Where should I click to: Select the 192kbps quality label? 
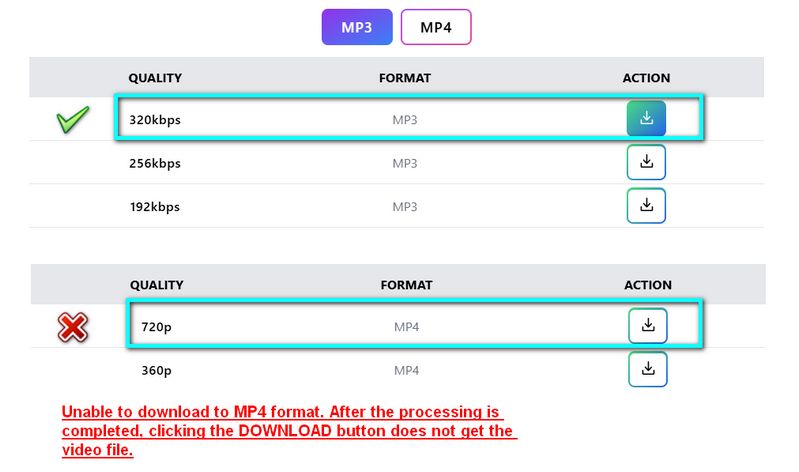click(155, 206)
